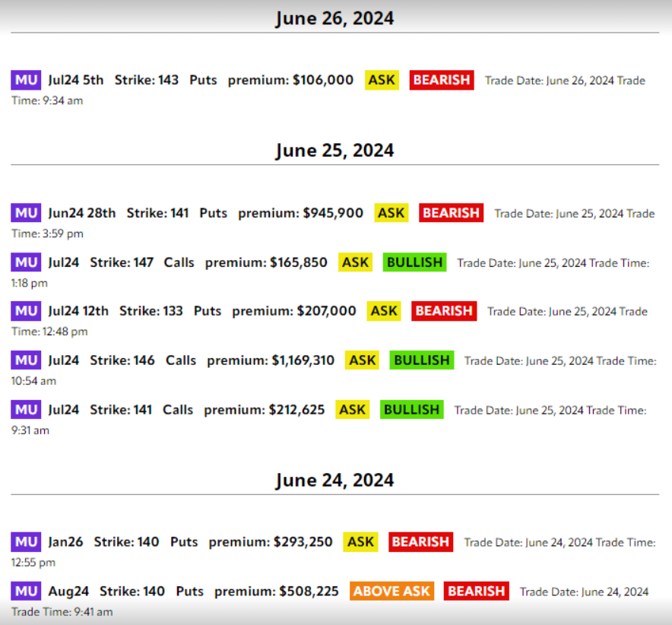Select the premium: $207,000 text

click(294, 311)
